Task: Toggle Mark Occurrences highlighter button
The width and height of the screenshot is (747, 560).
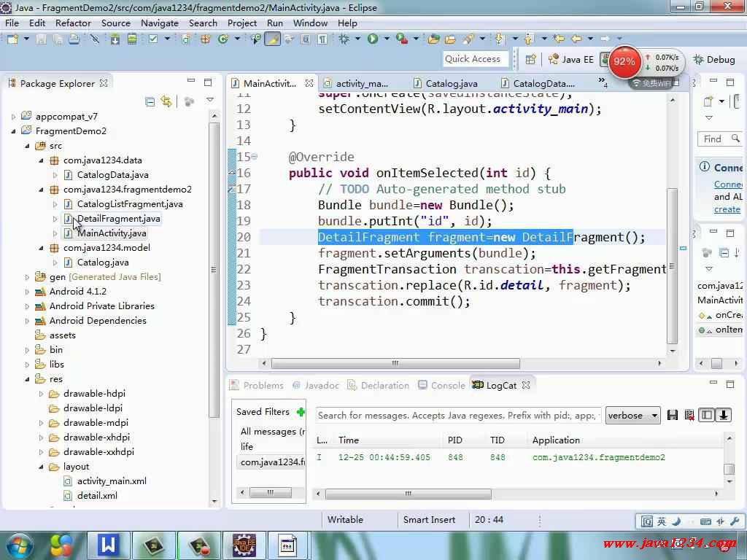Action: [x=273, y=39]
